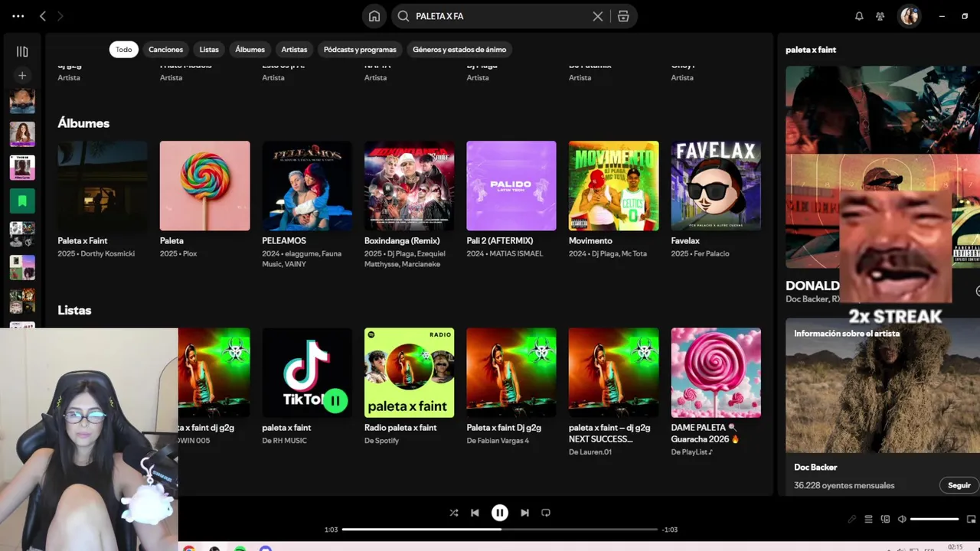Select Pódcasts y programas filter chip
This screenshot has width=980, height=551.
(x=360, y=50)
